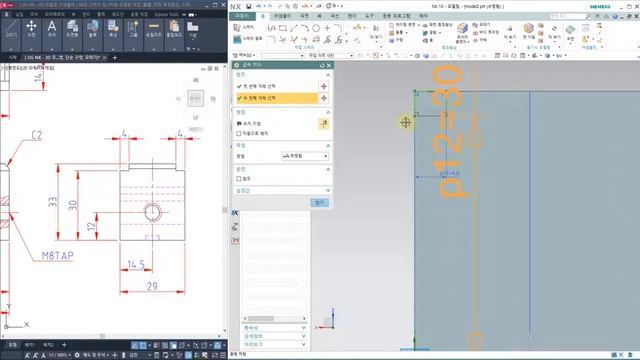Open the Menu (메뉴) button in NX top bar
The width and height of the screenshot is (640, 360).
click(244, 56)
